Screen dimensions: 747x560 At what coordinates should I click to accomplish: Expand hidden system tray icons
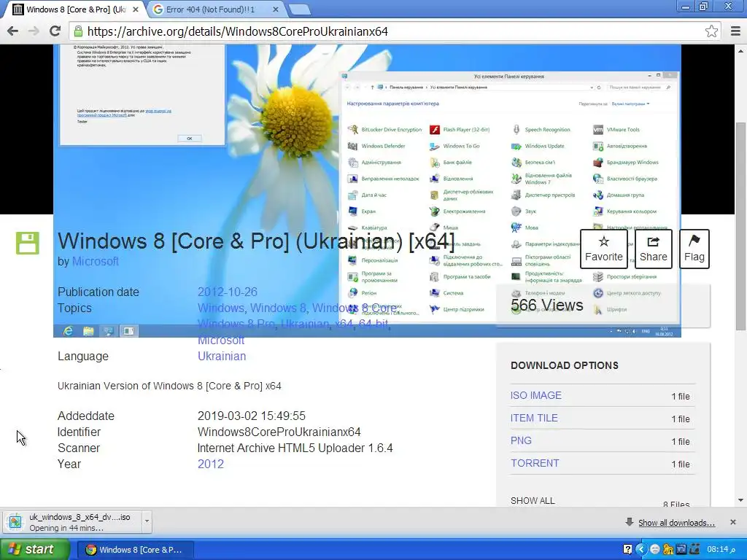[x=641, y=550]
